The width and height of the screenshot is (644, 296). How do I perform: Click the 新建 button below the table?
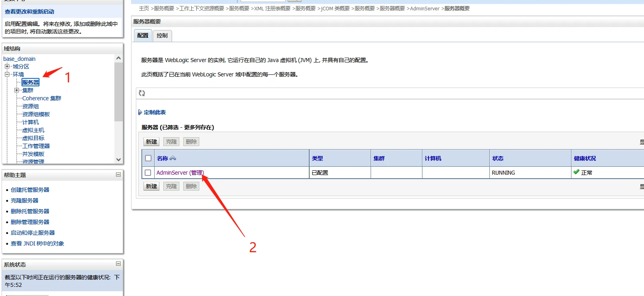tap(151, 186)
